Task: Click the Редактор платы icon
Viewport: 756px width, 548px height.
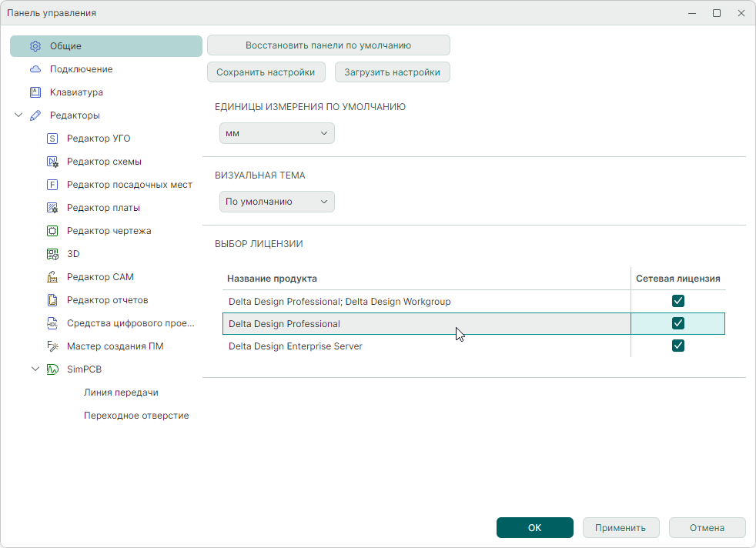Action: tap(52, 208)
